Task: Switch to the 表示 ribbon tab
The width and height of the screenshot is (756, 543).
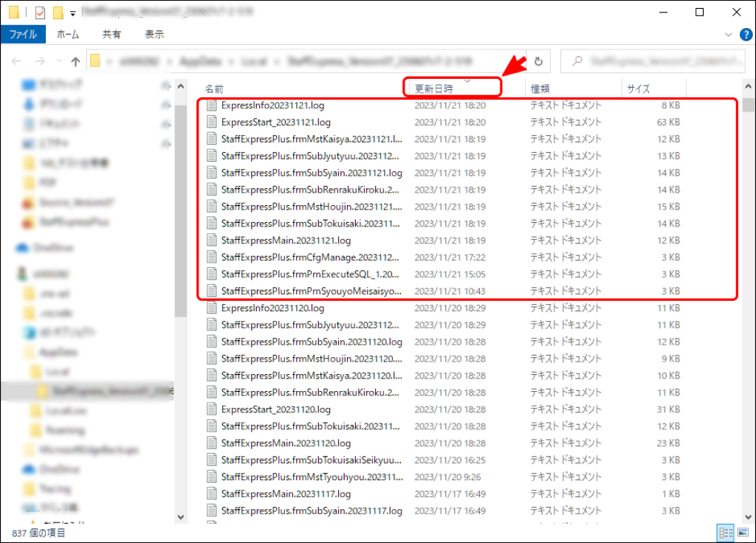Action: click(x=154, y=34)
